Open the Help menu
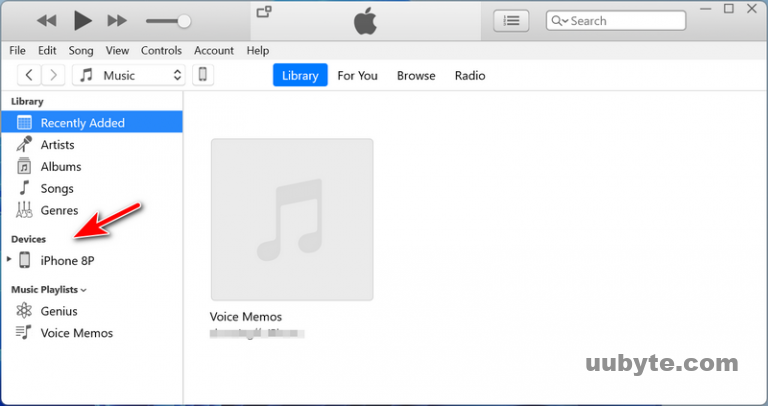 [258, 50]
